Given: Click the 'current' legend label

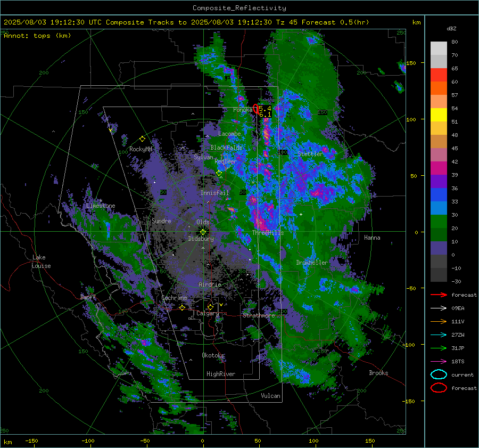Looking at the screenshot, I should click(x=463, y=374).
